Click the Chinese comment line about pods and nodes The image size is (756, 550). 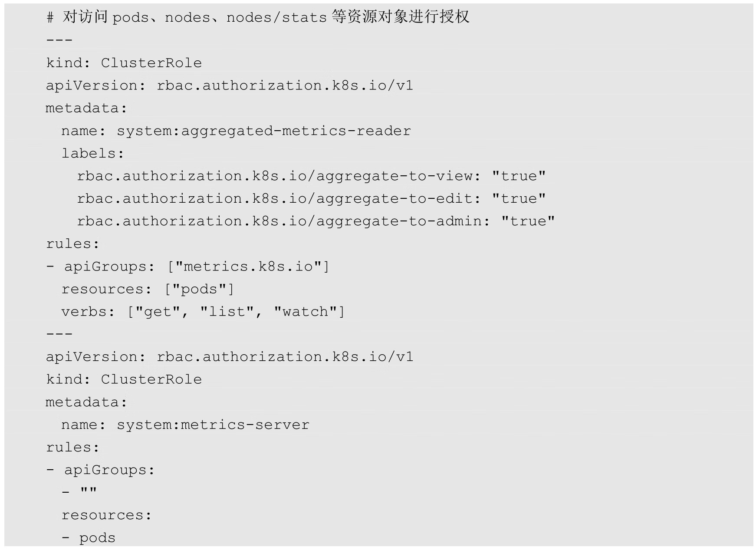(258, 17)
